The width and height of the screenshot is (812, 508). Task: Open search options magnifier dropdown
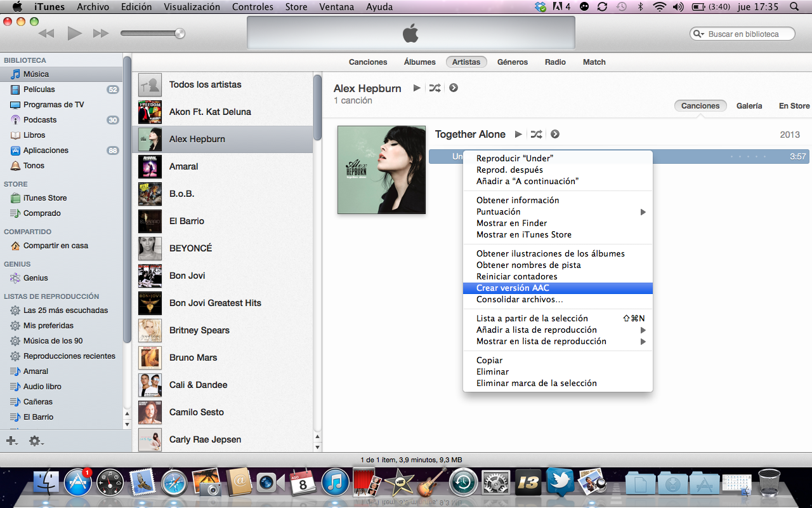point(699,34)
